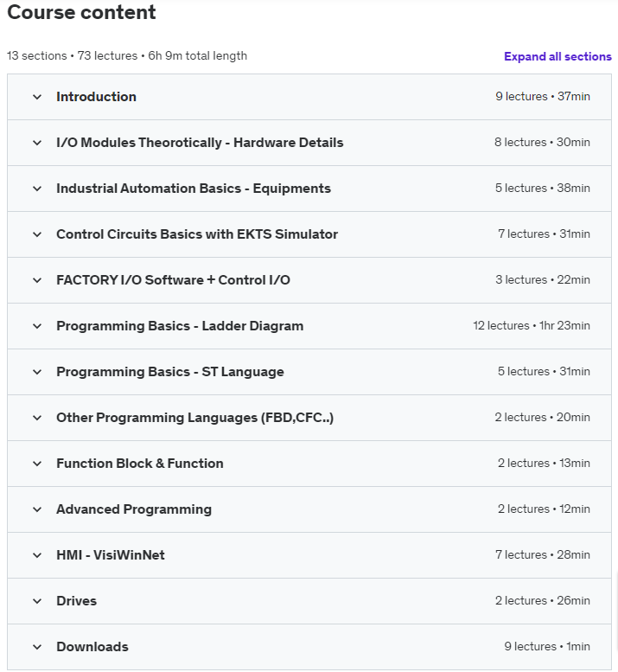Image resolution: width=618 pixels, height=672 pixels.
Task: Open the Introduction section title
Action: click(96, 97)
